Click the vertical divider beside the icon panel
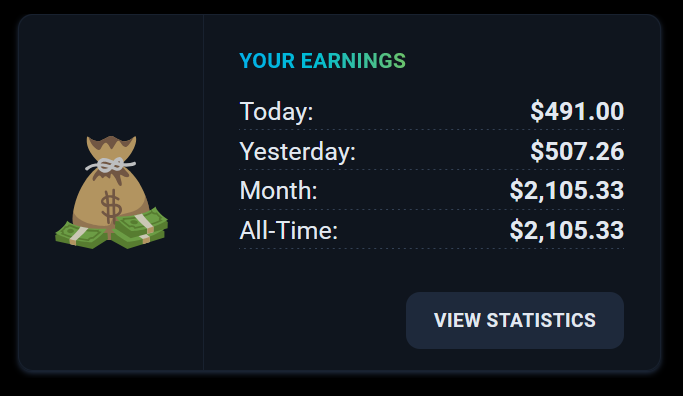Viewport: 683px width, 396px height. (x=203, y=192)
